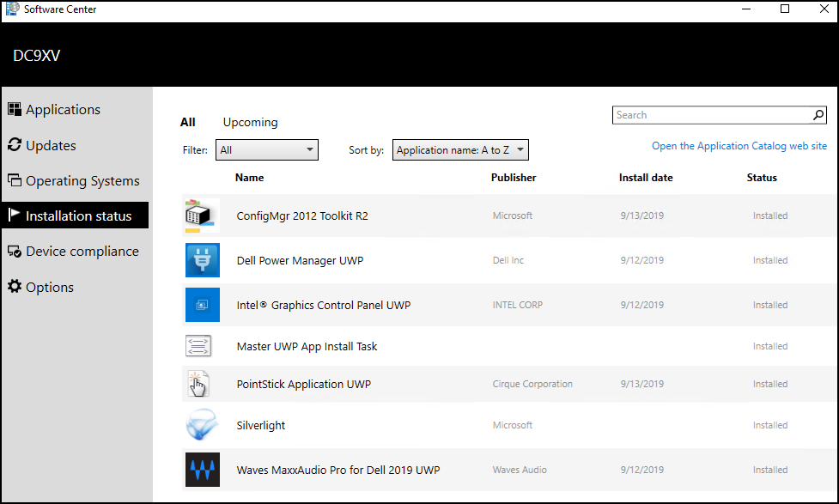The width and height of the screenshot is (839, 504).
Task: Sort by the Status column header
Action: pos(762,178)
